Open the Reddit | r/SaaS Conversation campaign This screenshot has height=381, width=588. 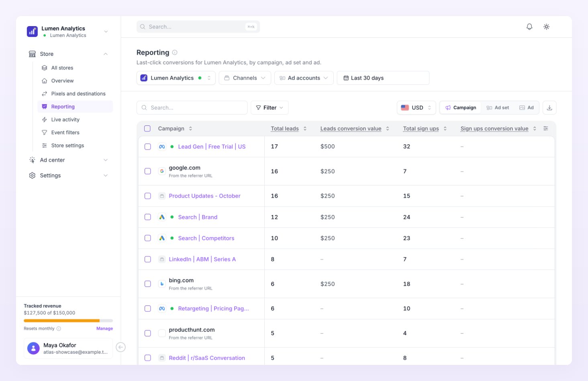[x=207, y=358]
